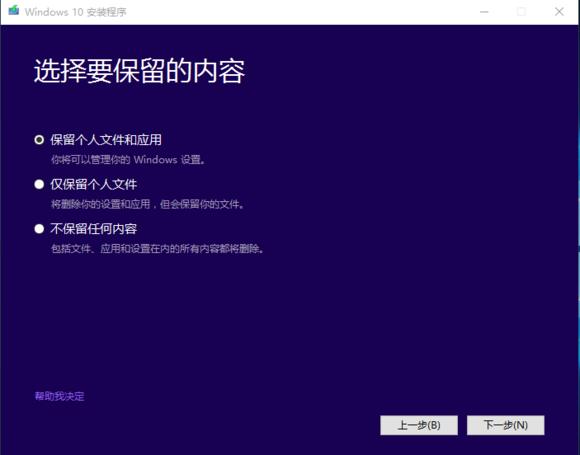Viewport: 580px width, 455px height.
Task: Click the heading "选择要保留的内容"
Action: point(139,71)
